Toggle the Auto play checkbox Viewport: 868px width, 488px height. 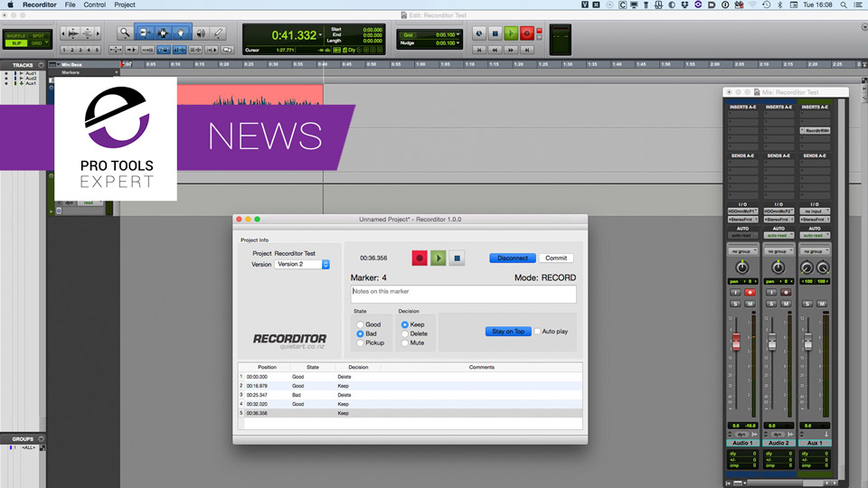pyautogui.click(x=537, y=332)
